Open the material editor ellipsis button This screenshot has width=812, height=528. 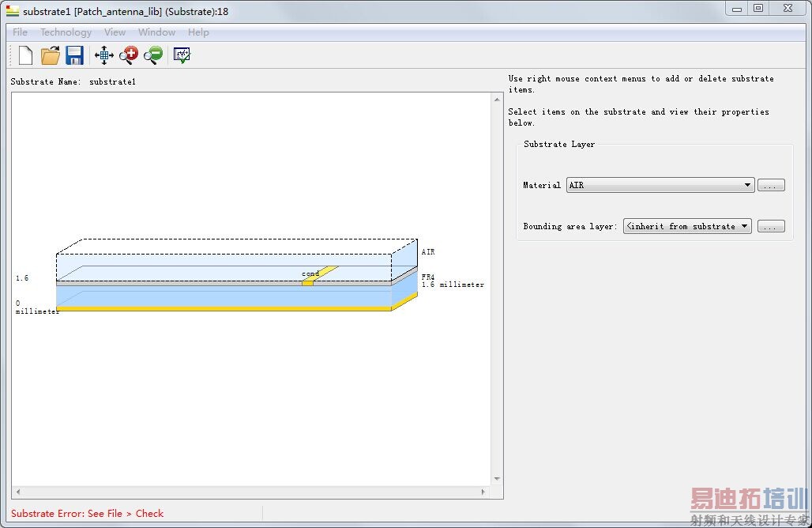click(771, 185)
